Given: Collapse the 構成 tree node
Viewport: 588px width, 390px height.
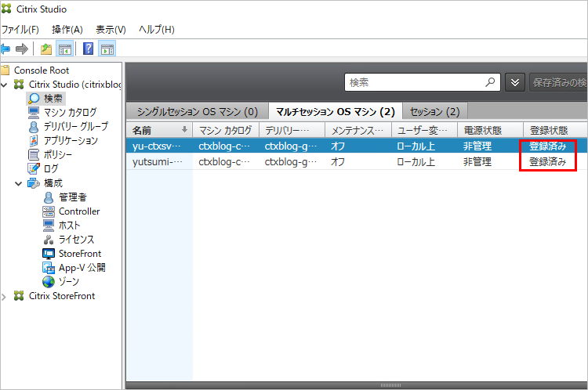Looking at the screenshot, I should tap(19, 183).
